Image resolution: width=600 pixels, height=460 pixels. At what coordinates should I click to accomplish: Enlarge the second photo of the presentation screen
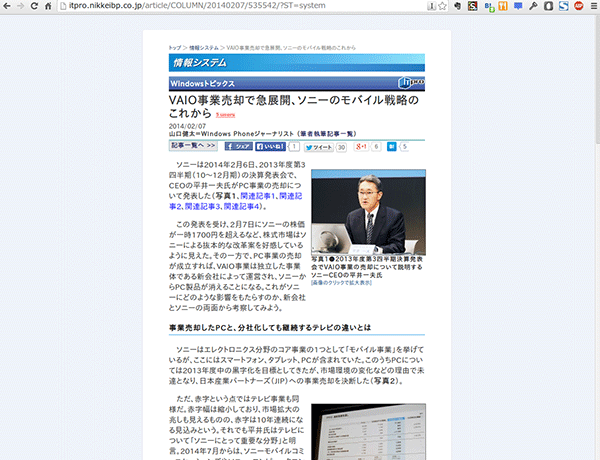368,432
